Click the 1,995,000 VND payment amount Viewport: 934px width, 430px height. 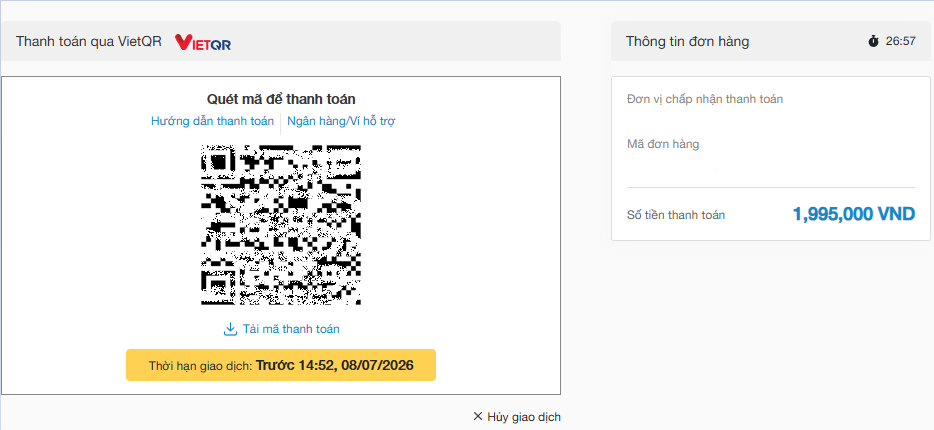point(854,214)
